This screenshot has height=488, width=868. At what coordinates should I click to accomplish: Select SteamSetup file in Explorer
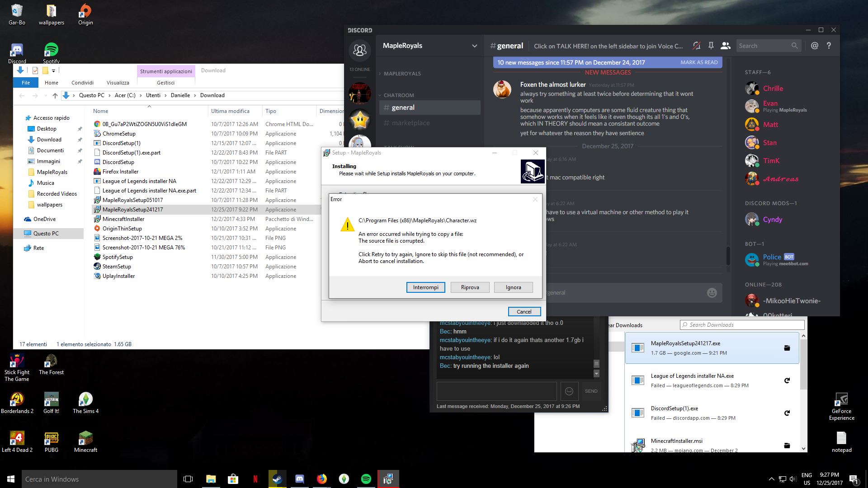pyautogui.click(x=116, y=267)
